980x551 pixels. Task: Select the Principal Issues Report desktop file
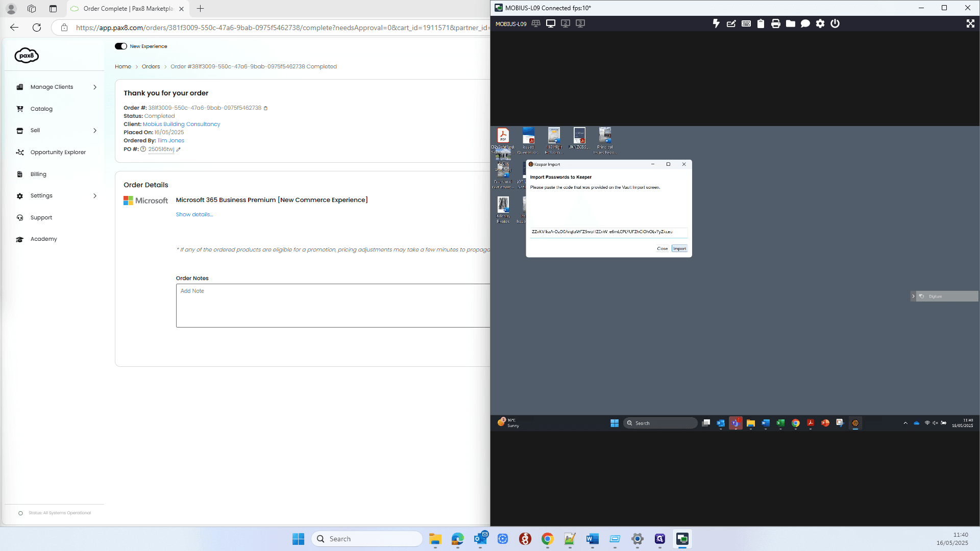click(605, 140)
